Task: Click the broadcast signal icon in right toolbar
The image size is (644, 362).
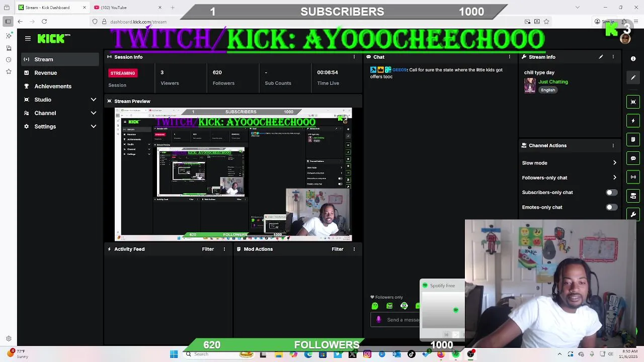Action: pos(633,177)
